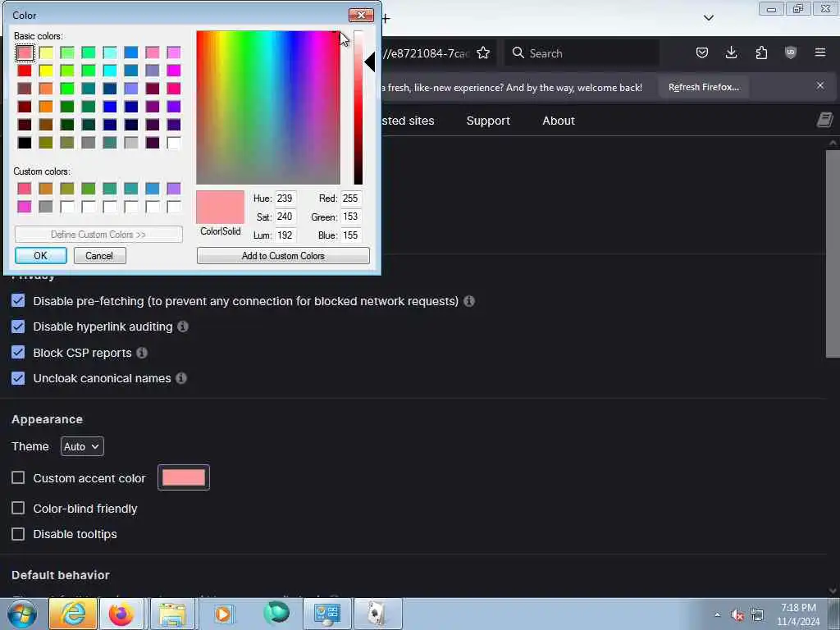Viewport: 840px width, 630px height.
Task: Click the muted volume tray icon
Action: click(737, 615)
